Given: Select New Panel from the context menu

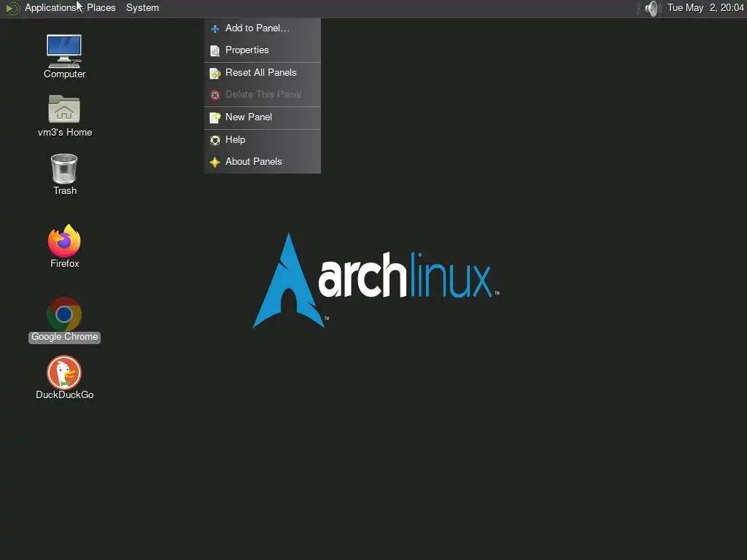Looking at the screenshot, I should tap(263, 117).
